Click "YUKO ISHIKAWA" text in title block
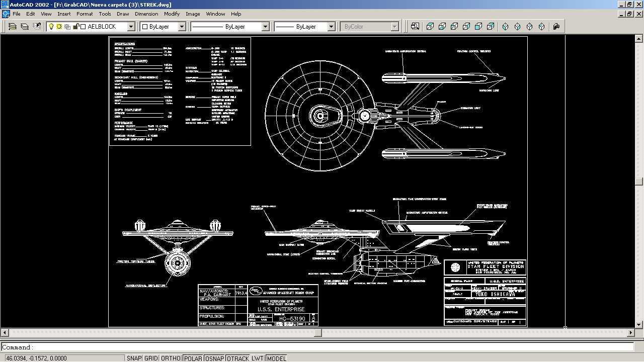644x362 pixels. pos(494,294)
